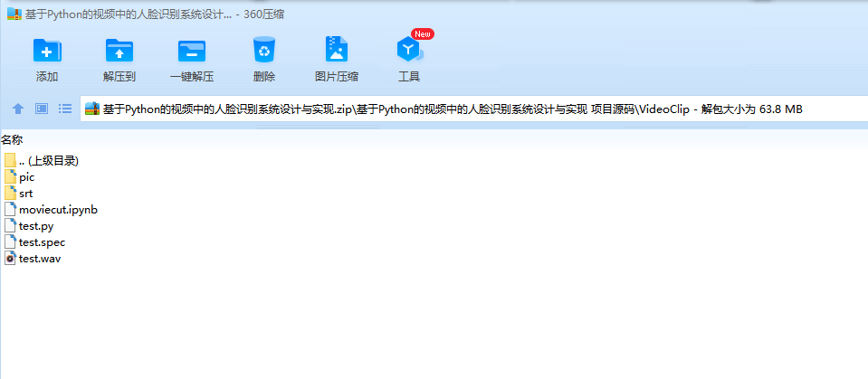Screen dimensions: 868x379
Task: Select the "test.spec" file name
Action: (x=42, y=242)
